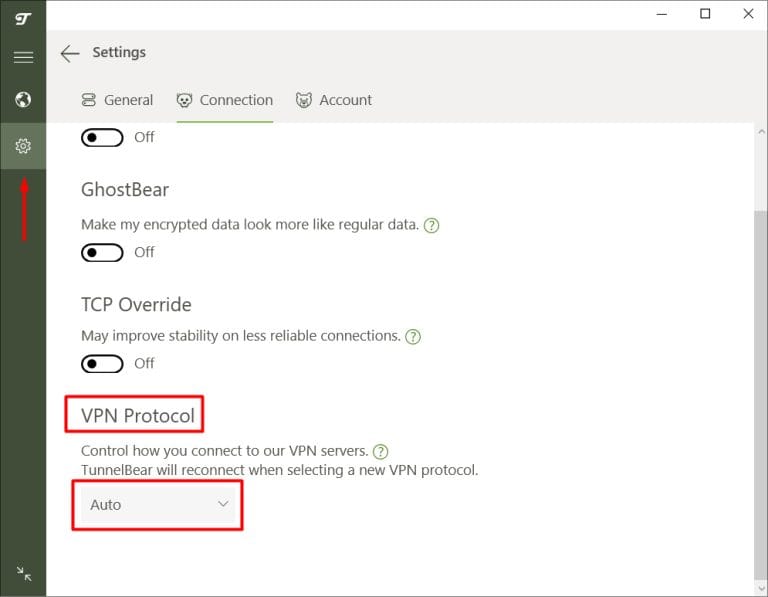Open VPN Protocol help question mark

(380, 452)
